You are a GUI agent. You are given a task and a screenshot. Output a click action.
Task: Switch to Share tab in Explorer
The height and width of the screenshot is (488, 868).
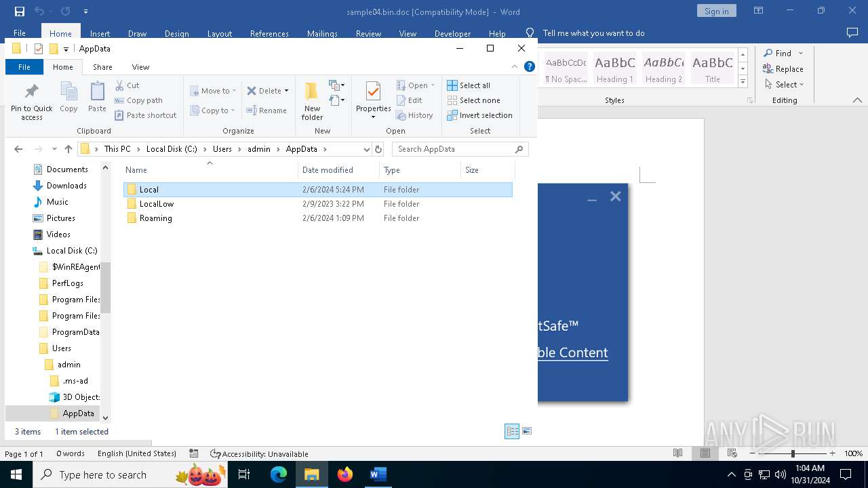[x=102, y=66]
